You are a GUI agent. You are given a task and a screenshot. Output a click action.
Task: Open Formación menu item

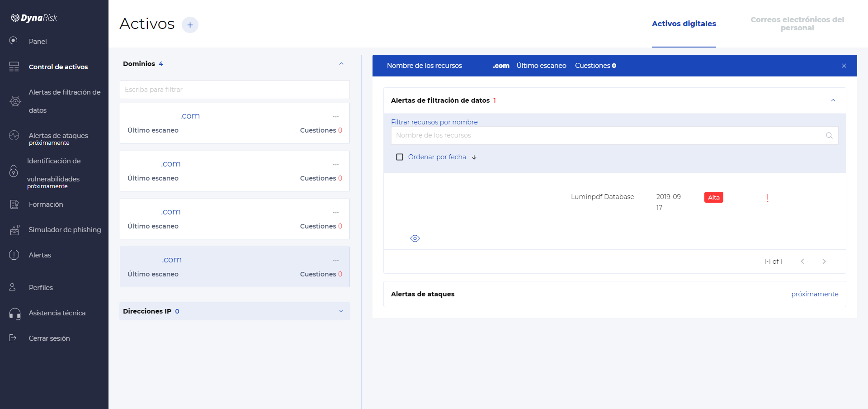point(46,204)
